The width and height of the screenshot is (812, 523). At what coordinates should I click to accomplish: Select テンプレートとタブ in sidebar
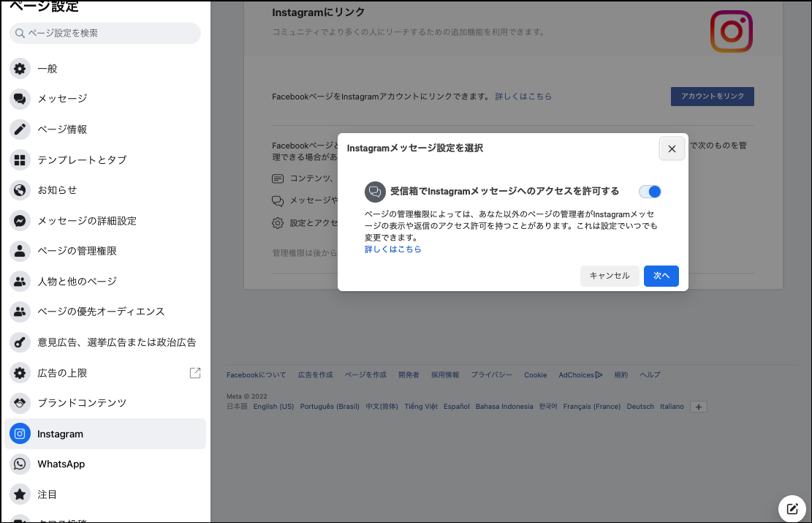[x=105, y=159]
